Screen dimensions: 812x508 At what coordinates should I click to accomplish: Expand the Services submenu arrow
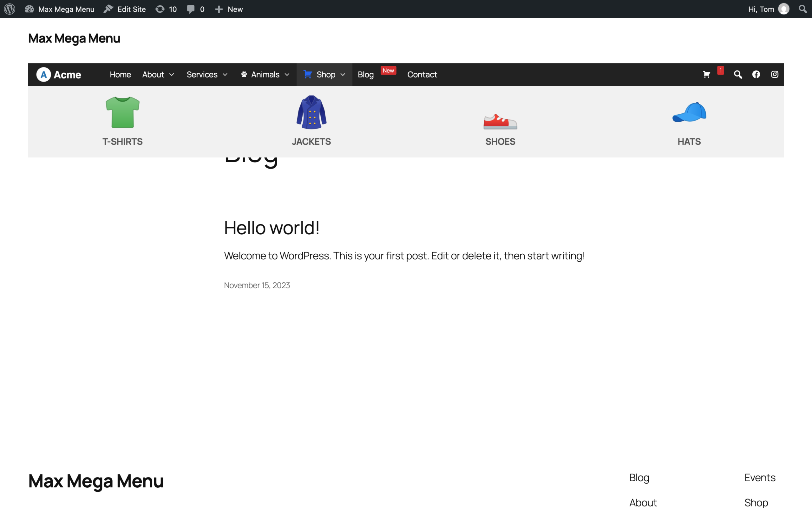point(225,75)
